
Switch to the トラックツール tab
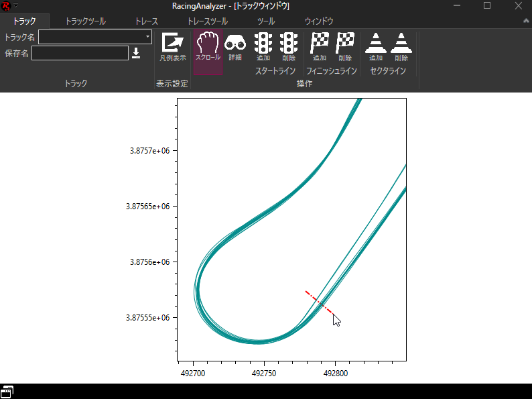(85, 21)
